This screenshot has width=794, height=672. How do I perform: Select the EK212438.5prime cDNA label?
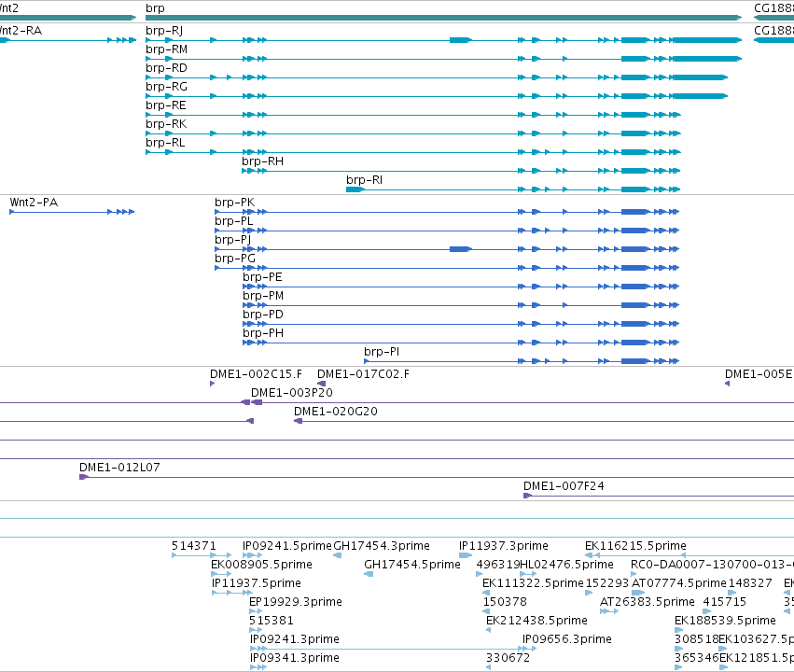coord(536,621)
